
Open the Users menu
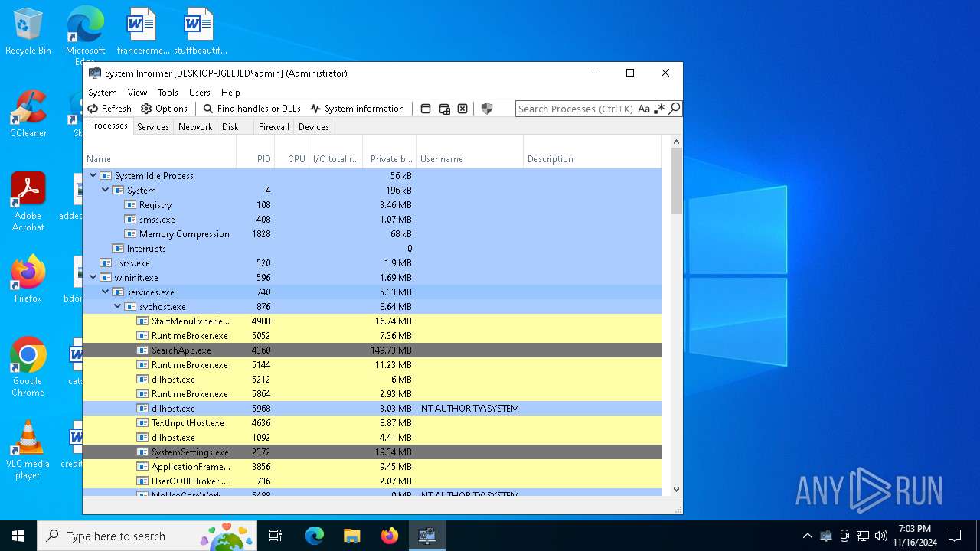200,93
